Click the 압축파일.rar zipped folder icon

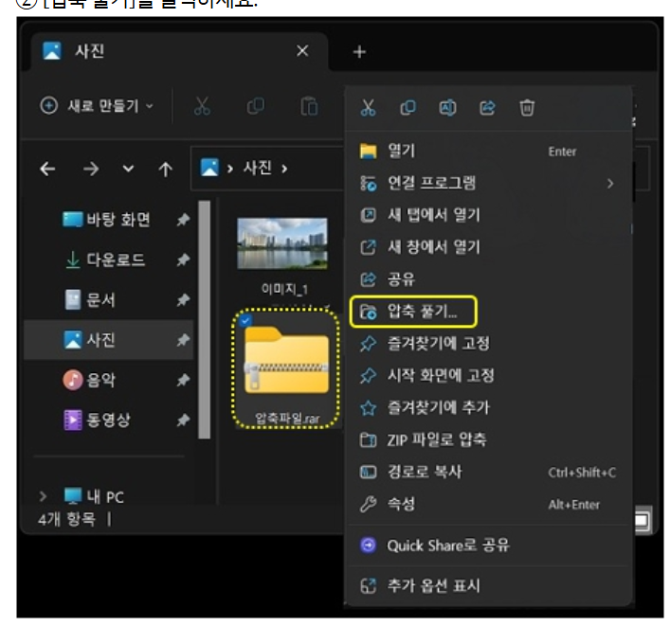point(286,360)
